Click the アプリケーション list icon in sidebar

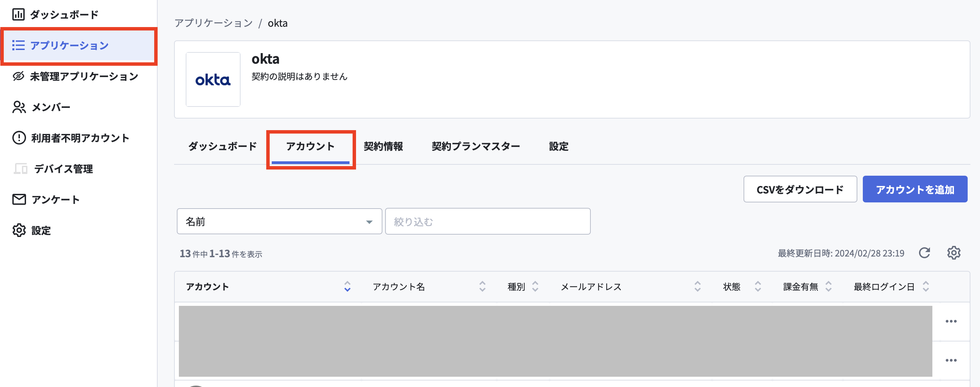(x=18, y=45)
